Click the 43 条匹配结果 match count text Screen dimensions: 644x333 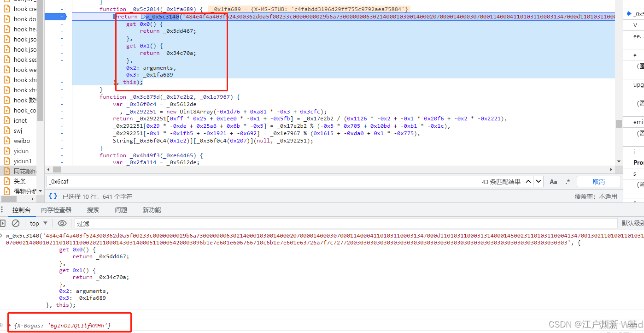[x=501, y=182]
